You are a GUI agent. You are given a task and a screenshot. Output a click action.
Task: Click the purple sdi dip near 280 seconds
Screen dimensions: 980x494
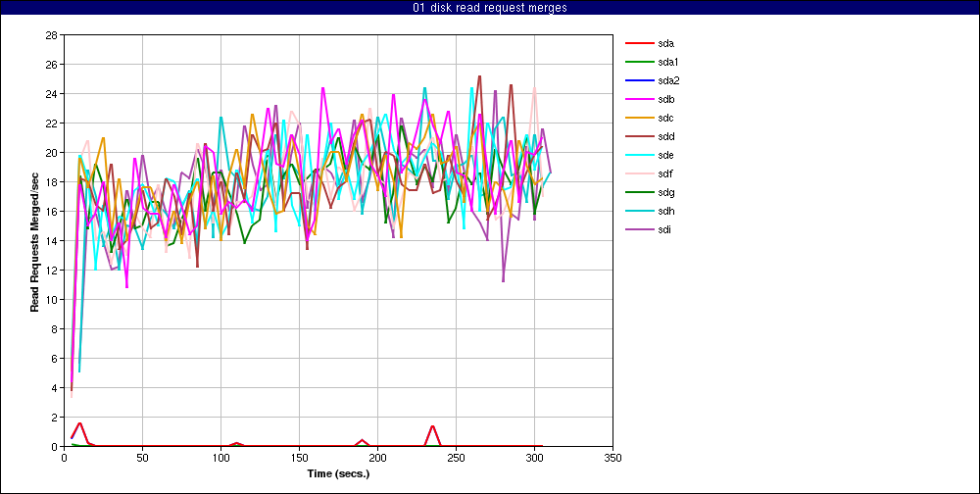pos(503,280)
